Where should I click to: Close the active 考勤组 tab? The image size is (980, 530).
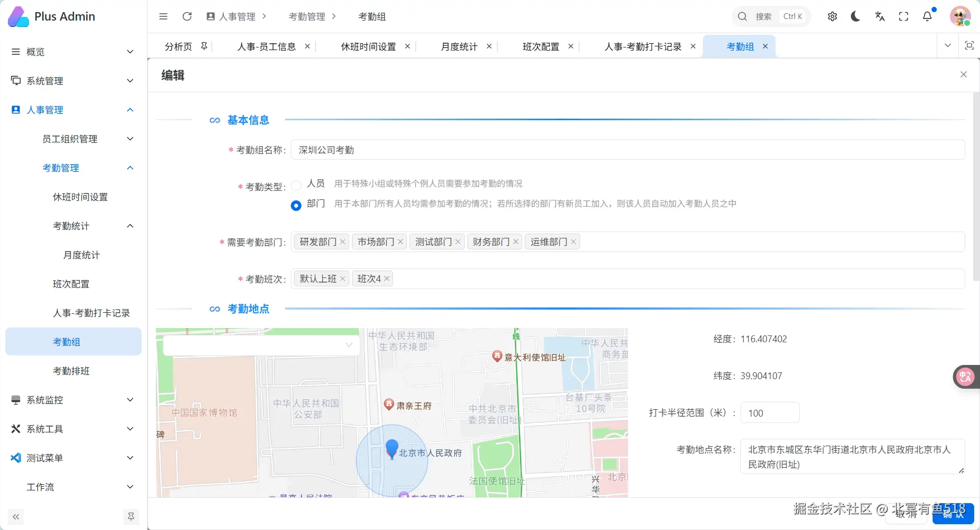[x=766, y=46]
